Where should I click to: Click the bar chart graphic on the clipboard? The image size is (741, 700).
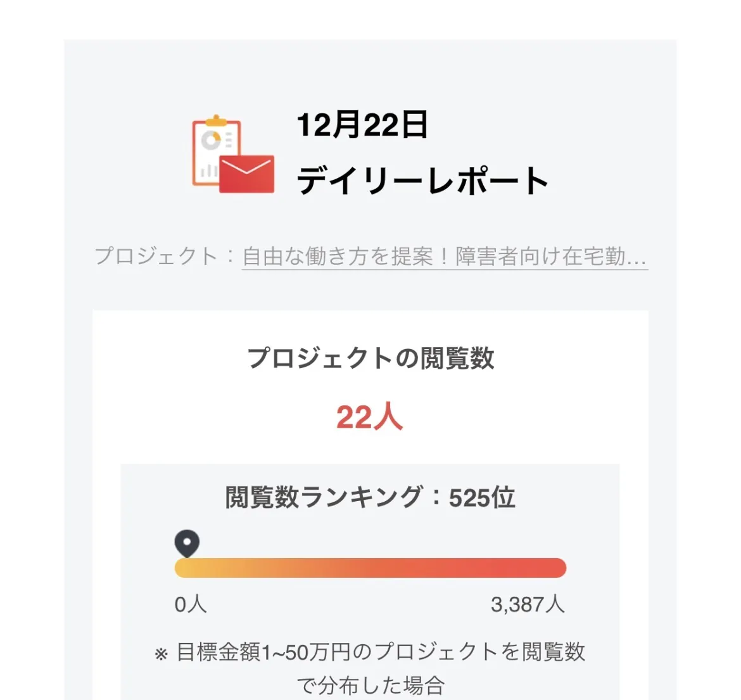coord(208,170)
